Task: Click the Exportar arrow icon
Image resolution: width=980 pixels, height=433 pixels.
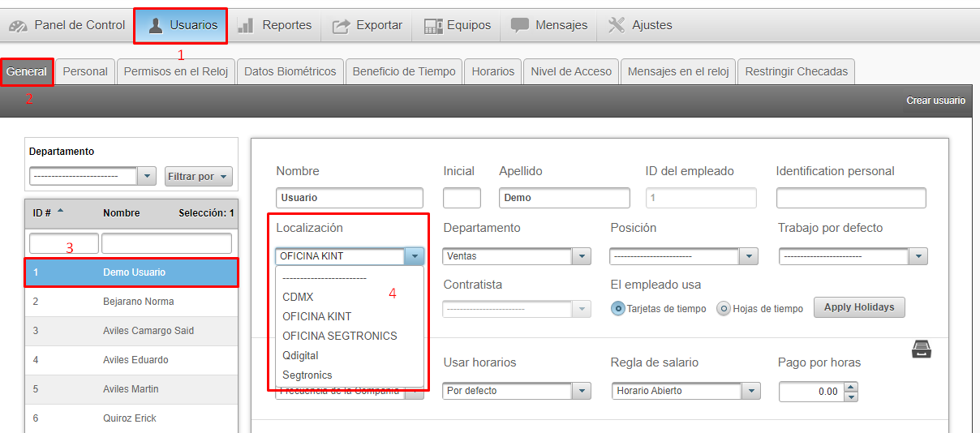Action: click(x=341, y=25)
